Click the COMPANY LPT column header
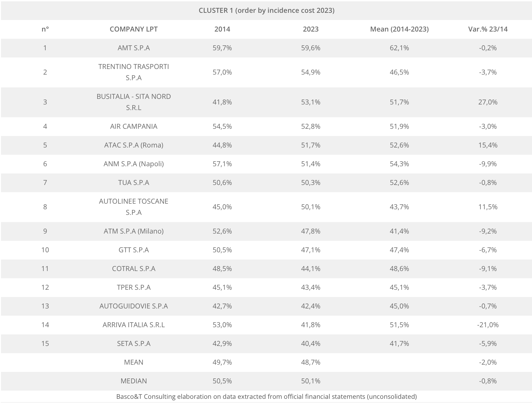This screenshot has width=532, height=408. click(x=133, y=29)
